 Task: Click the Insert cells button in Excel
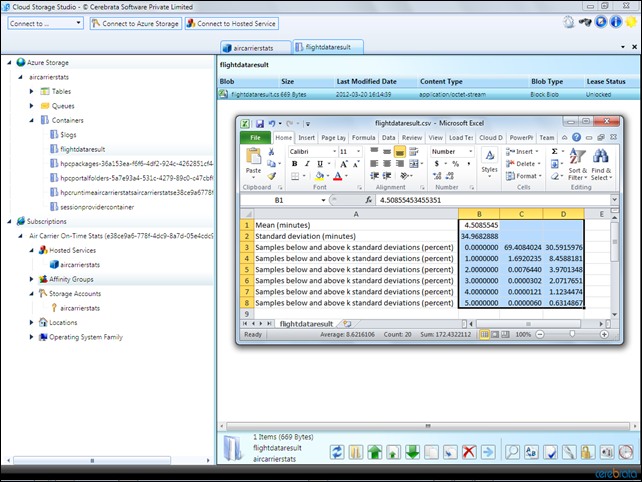coord(523,152)
